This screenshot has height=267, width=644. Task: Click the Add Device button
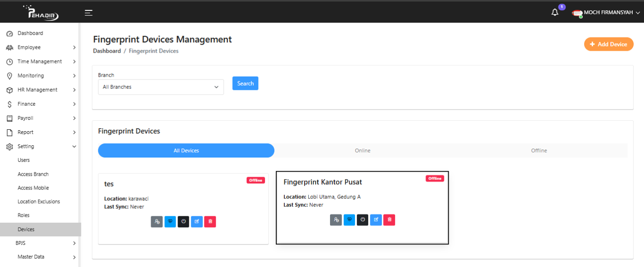click(608, 44)
